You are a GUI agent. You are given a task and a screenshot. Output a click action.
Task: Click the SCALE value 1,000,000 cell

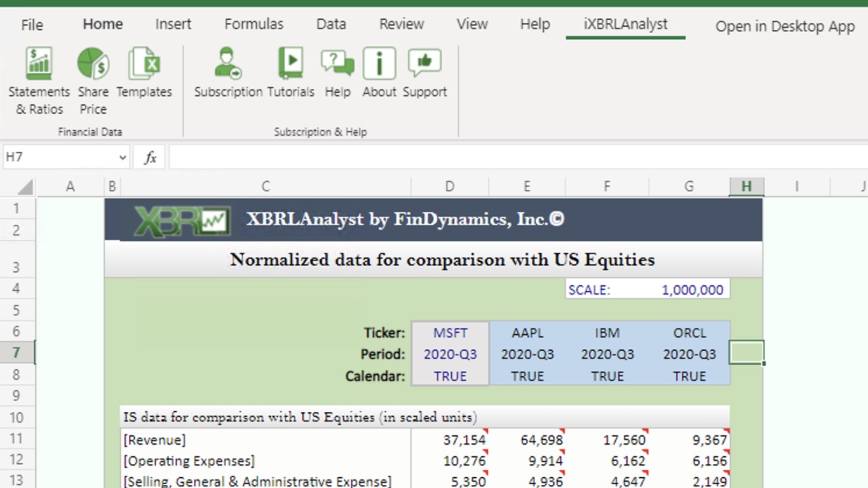click(689, 290)
